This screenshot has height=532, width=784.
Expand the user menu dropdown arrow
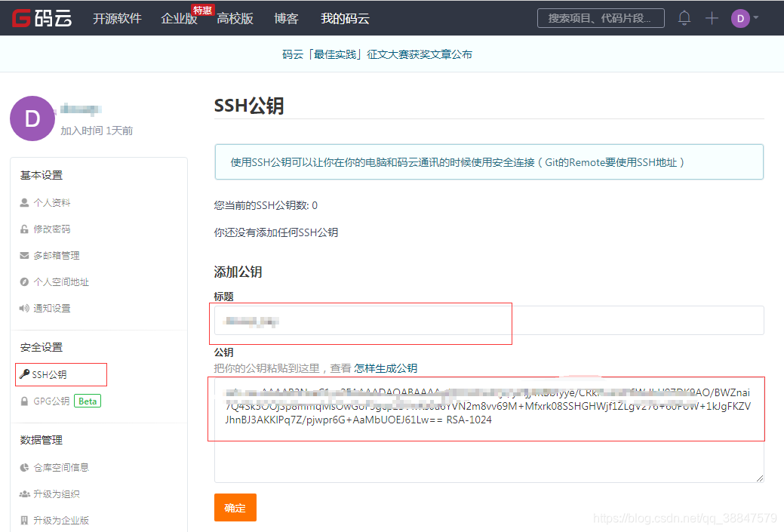(756, 17)
